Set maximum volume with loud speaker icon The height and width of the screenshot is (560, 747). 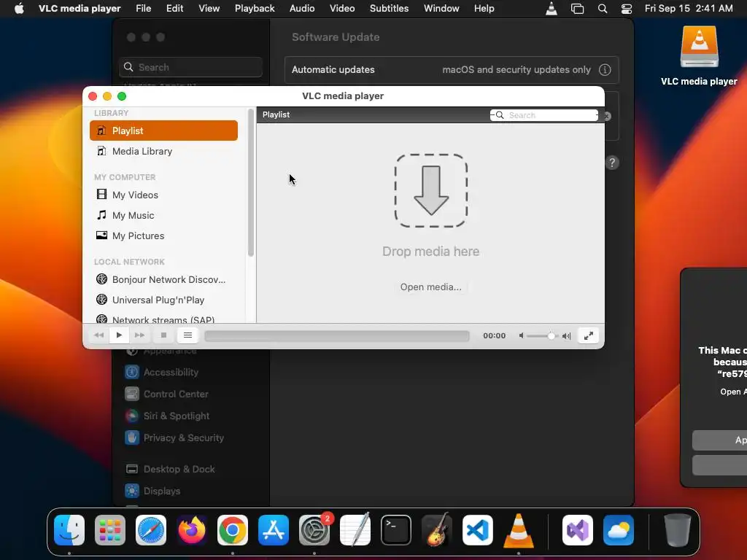point(566,335)
